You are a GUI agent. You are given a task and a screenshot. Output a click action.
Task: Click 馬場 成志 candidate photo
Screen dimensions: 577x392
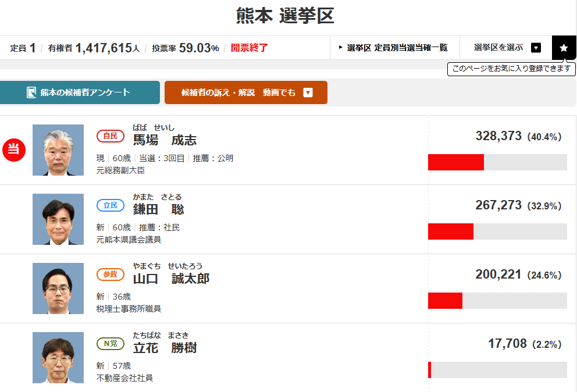58,150
